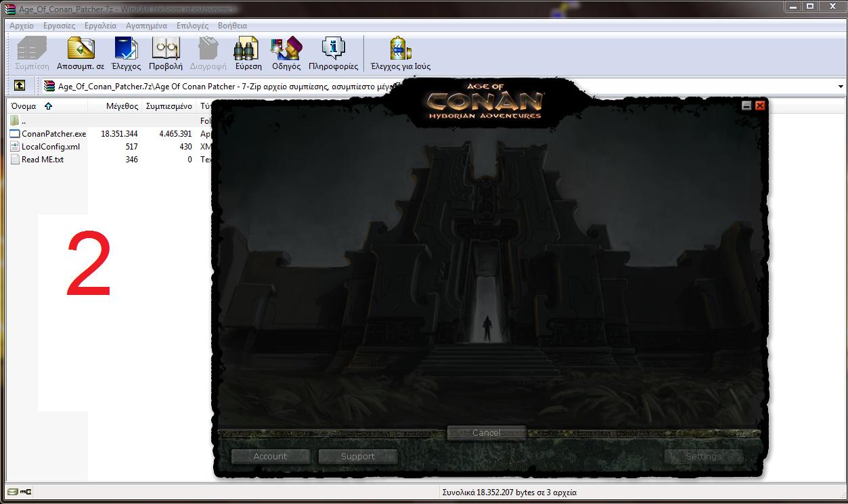Select the Read ME.txt file icon
Screen dimensions: 848x504
coord(15,160)
